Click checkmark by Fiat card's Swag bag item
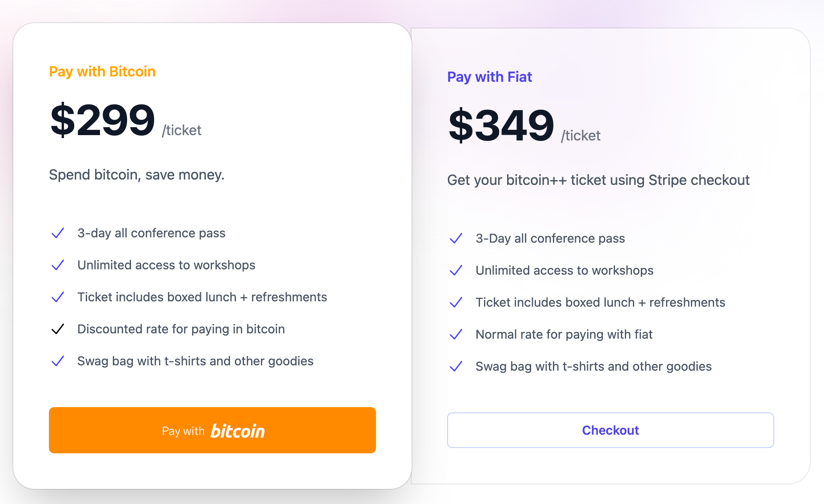 point(456,366)
